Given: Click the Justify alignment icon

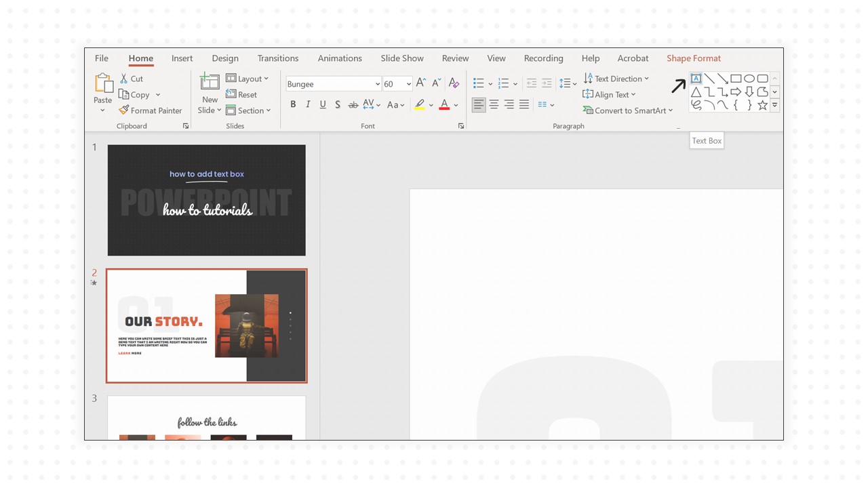Looking at the screenshot, I should pyautogui.click(x=524, y=104).
